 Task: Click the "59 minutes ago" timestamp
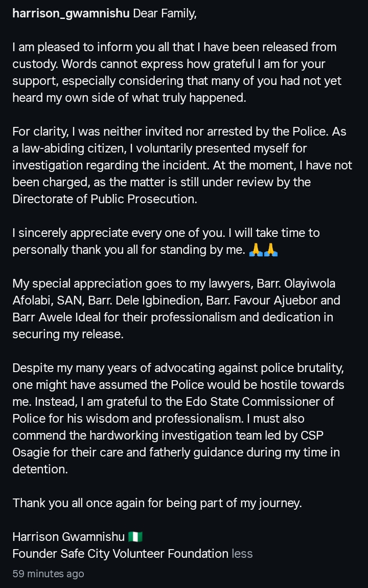pyautogui.click(x=48, y=574)
